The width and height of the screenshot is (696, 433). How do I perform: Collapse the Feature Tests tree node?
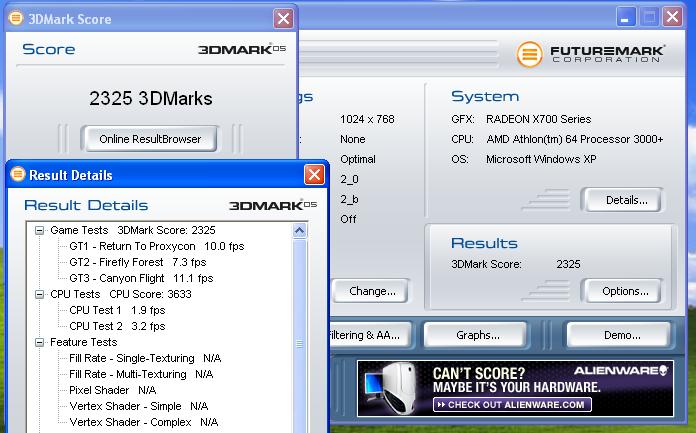[40, 342]
